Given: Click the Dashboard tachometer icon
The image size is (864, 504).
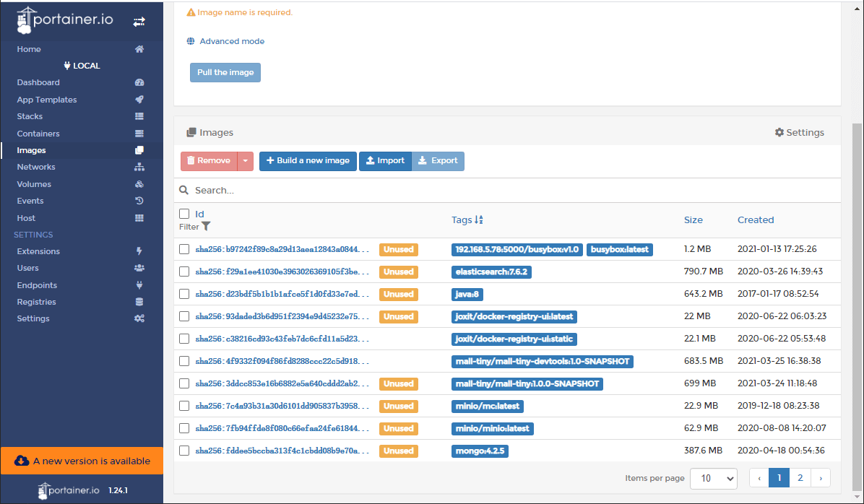Looking at the screenshot, I should [x=139, y=83].
